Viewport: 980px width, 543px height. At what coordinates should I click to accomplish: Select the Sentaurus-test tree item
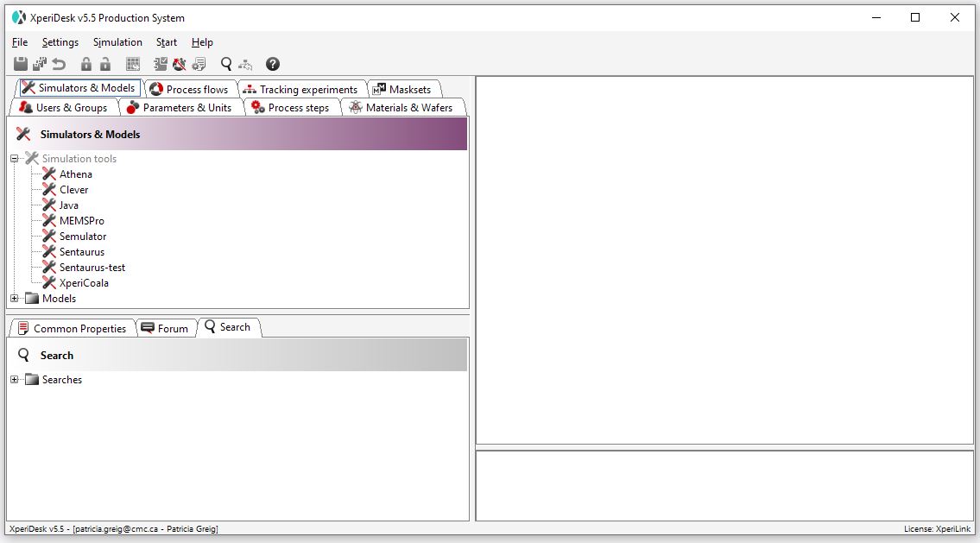(x=92, y=268)
